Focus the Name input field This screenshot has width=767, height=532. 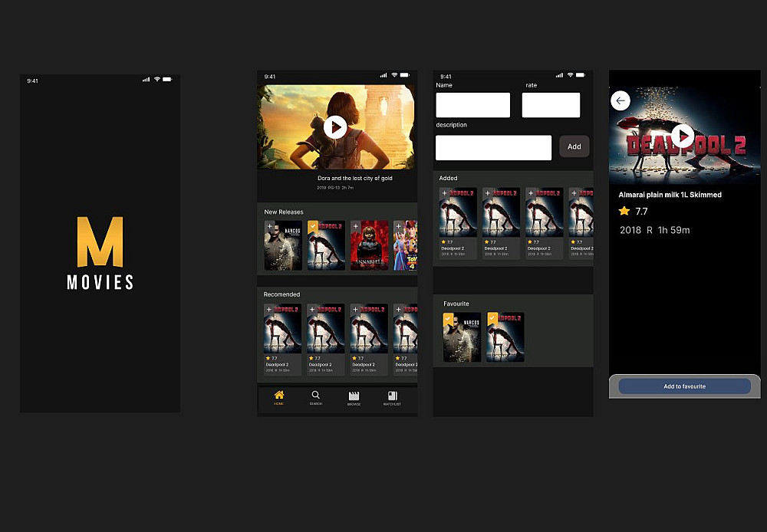coord(473,105)
